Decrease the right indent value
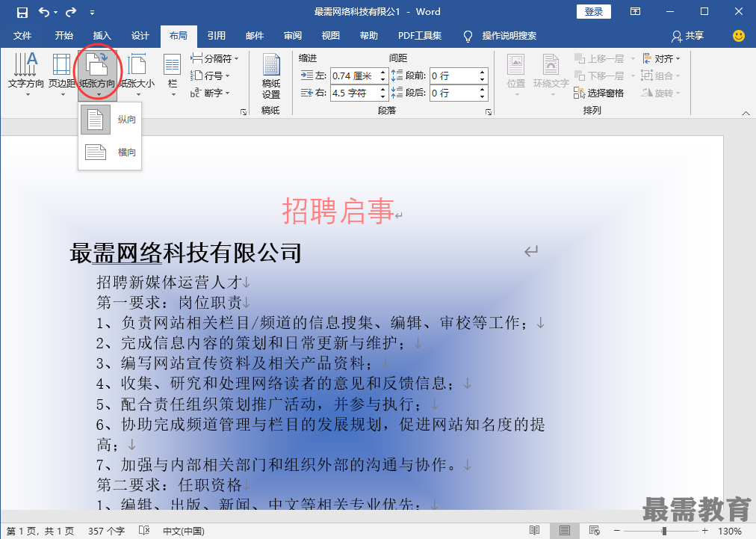The width and height of the screenshot is (756, 539). pos(382,97)
